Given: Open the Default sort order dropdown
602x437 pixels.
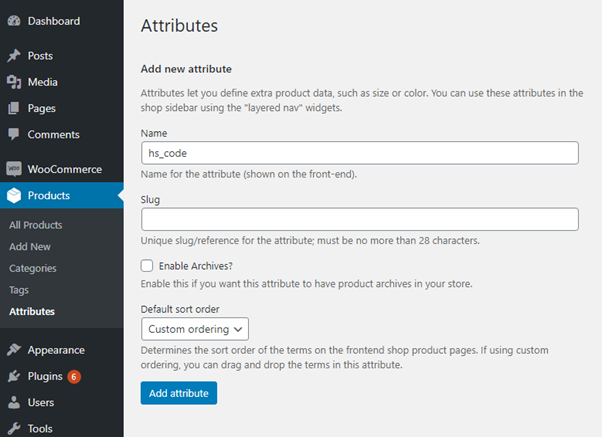Looking at the screenshot, I should [194, 329].
